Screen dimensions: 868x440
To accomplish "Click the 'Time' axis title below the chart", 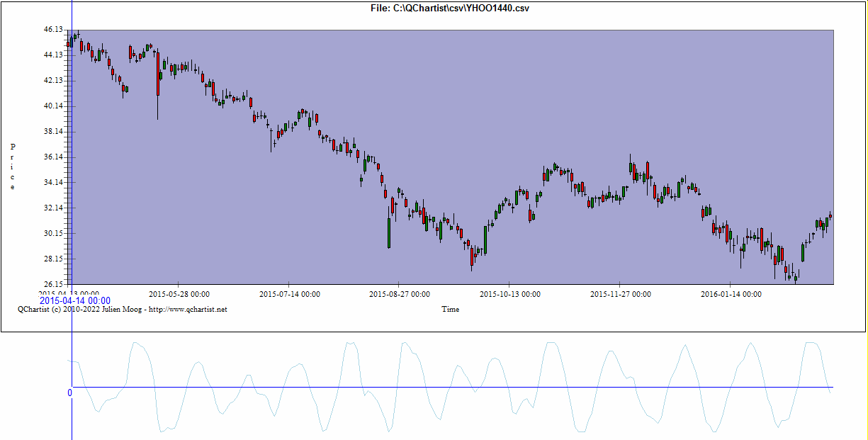I will [450, 309].
